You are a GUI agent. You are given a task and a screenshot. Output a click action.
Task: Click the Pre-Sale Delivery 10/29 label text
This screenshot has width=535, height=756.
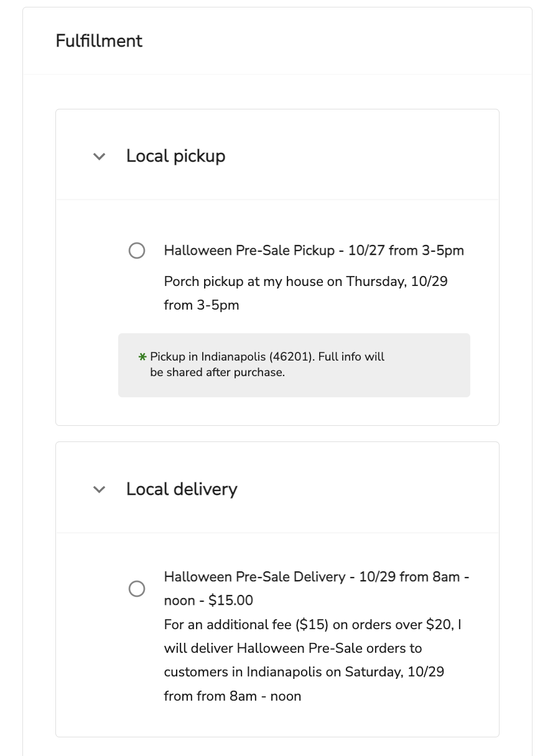(316, 577)
